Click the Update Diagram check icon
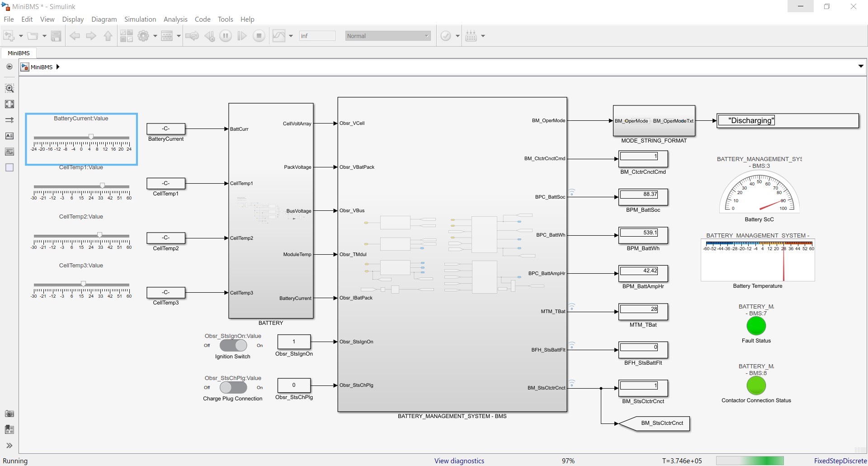Image resolution: width=868 pixels, height=466 pixels. 447,35
